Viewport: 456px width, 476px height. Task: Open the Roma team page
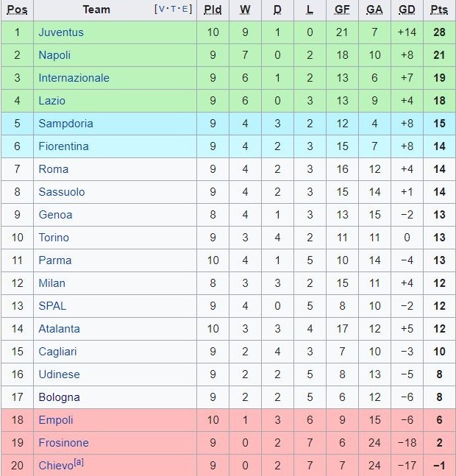click(x=53, y=169)
